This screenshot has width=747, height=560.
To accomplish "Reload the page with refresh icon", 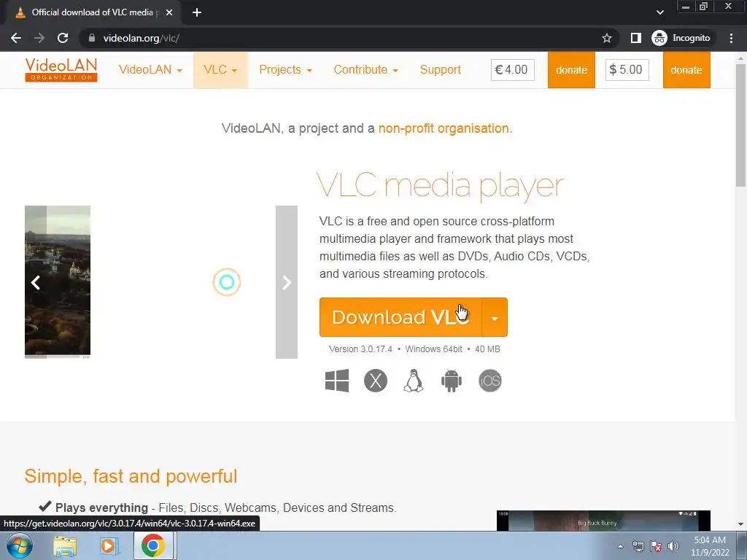I will click(63, 38).
